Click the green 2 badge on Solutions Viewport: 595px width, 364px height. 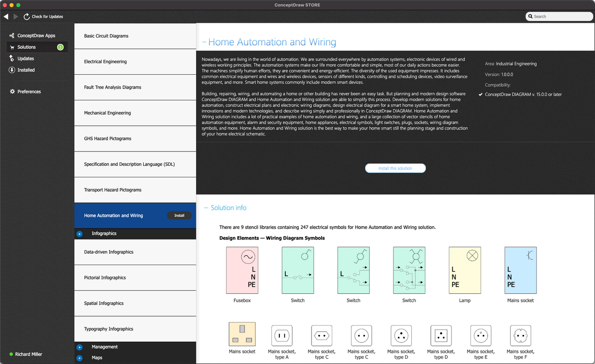click(x=60, y=47)
